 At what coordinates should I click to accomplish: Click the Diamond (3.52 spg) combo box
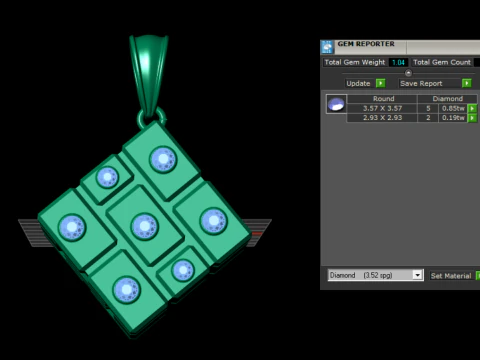pyautogui.click(x=376, y=275)
